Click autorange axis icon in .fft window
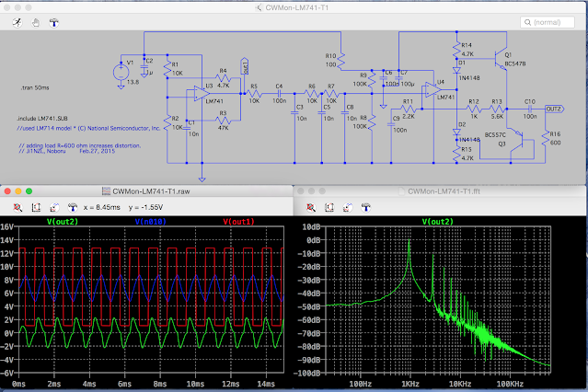The height and width of the screenshot is (392, 588). pyautogui.click(x=348, y=207)
